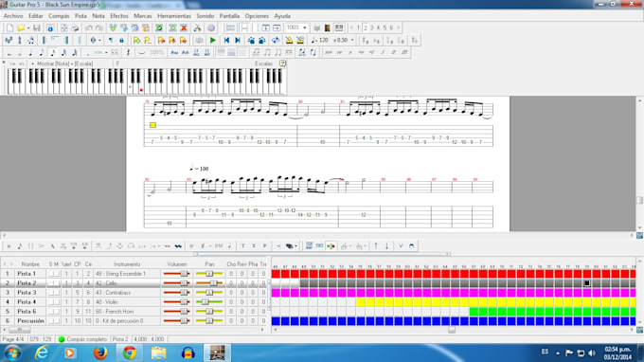Click the tempo 120 field

[x=320, y=40]
